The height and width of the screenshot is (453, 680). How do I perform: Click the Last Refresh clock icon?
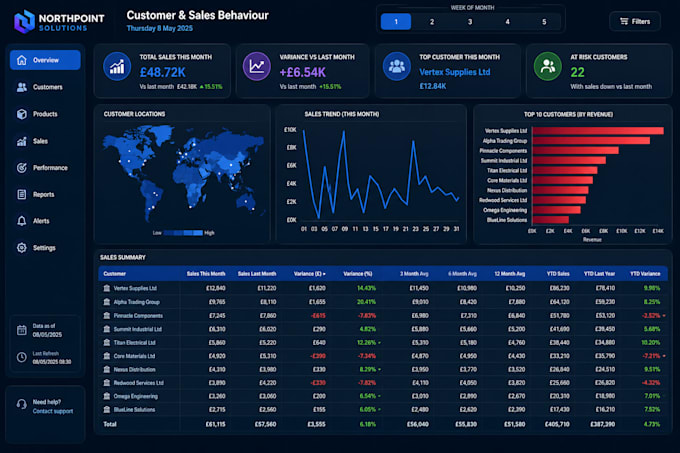(22, 358)
